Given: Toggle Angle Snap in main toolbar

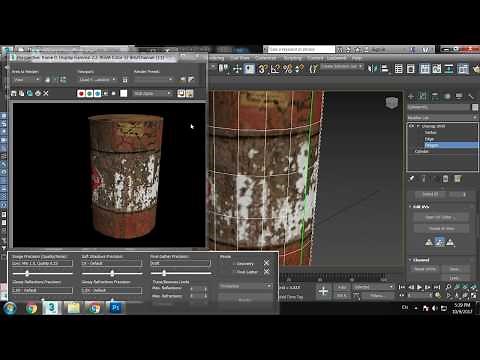Looking at the screenshot, I should tap(275, 69).
